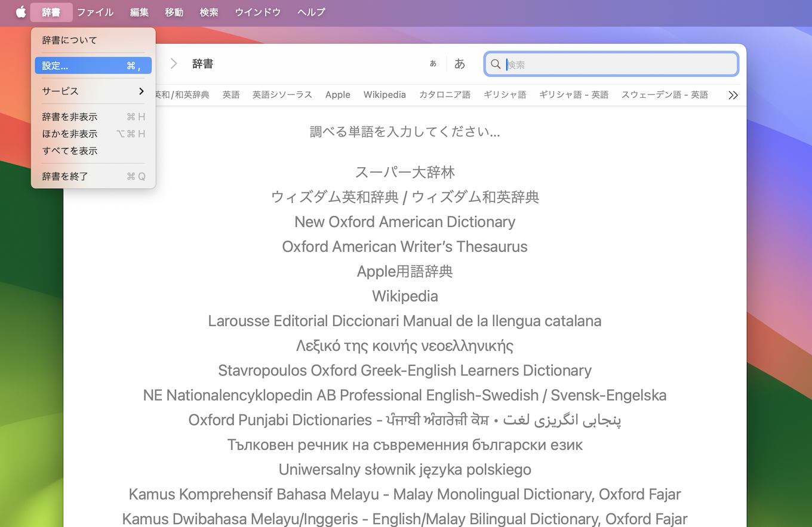Click Uniwersalny słownik języka polskiego entry
This screenshot has width=812, height=527.
(x=405, y=470)
